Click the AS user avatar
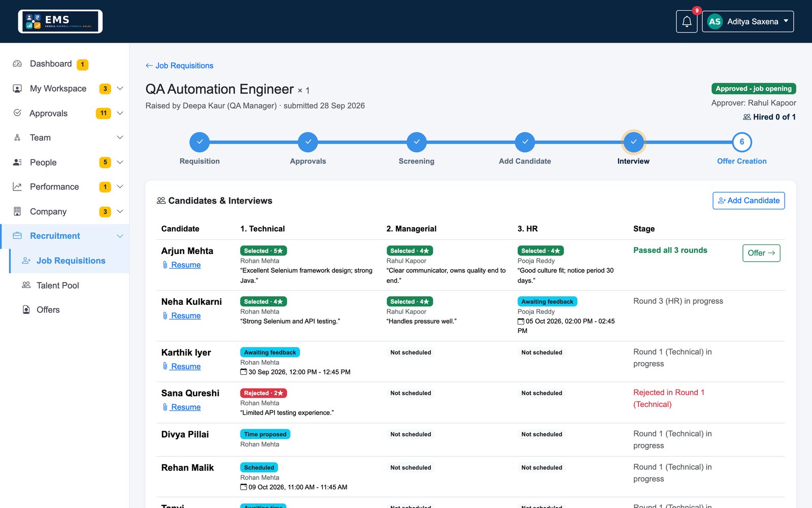 tap(715, 21)
